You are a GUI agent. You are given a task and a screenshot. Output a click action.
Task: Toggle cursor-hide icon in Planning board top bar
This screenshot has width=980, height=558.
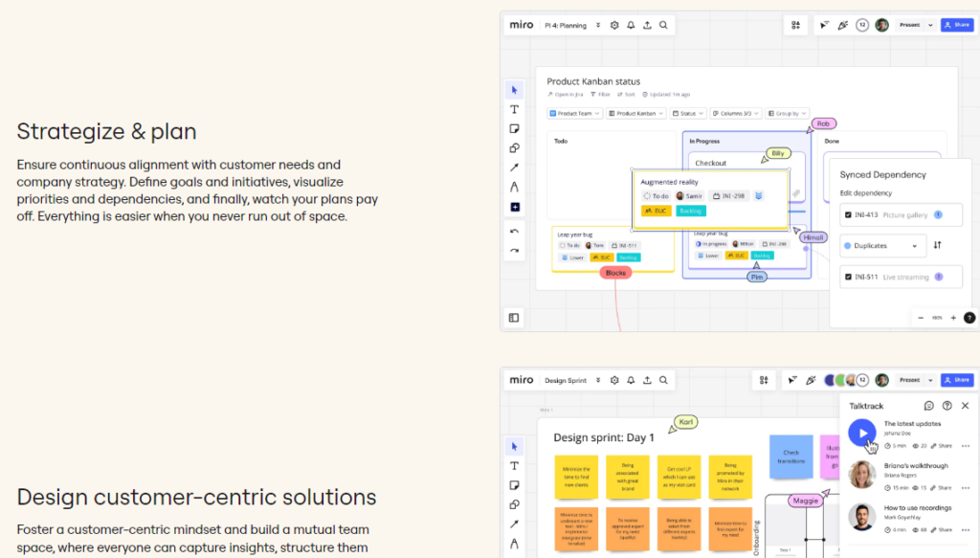click(x=824, y=25)
